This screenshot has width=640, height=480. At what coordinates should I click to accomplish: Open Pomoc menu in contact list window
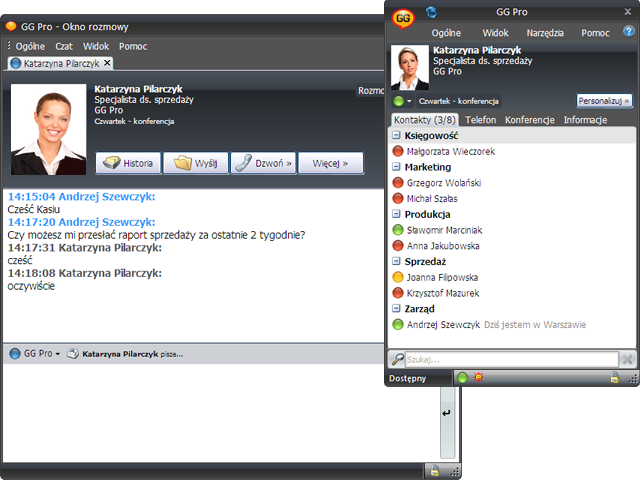tap(595, 33)
